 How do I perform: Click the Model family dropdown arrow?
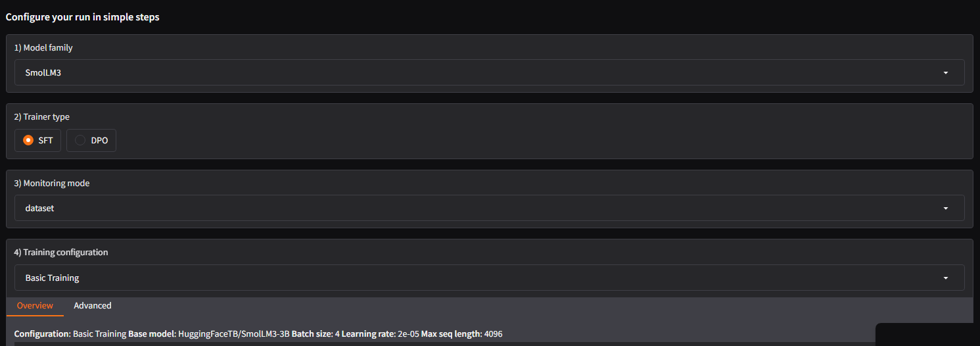(945, 73)
